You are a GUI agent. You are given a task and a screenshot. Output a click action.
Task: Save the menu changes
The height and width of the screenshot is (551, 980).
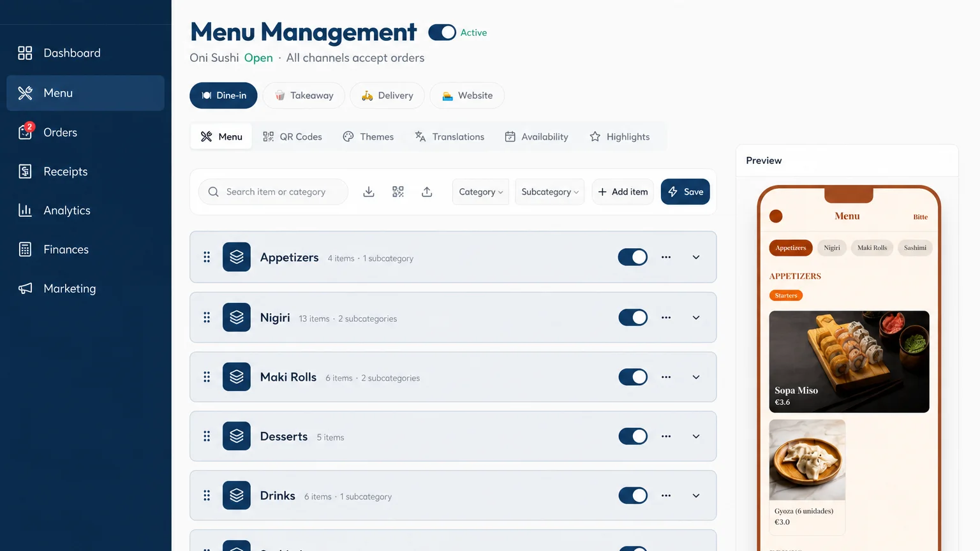(x=685, y=192)
